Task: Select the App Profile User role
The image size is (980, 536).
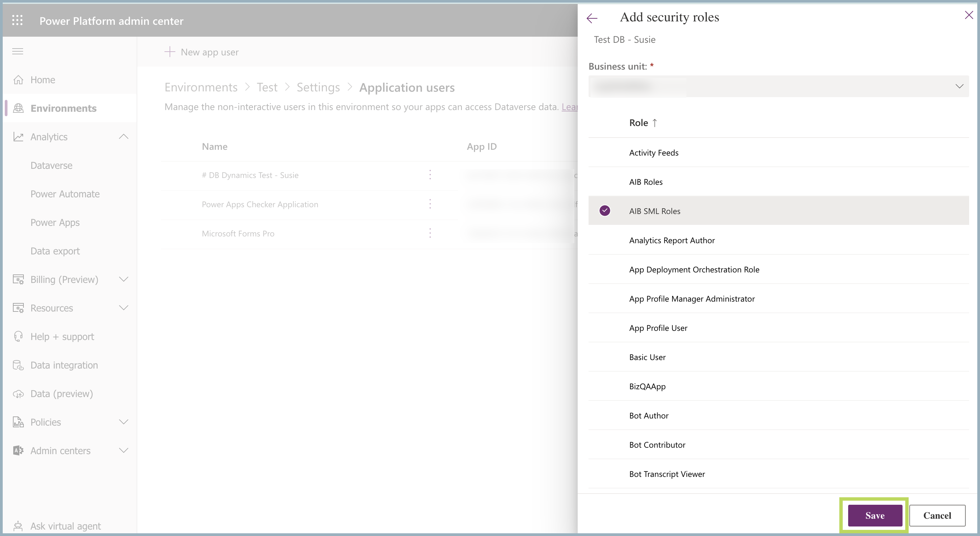Action: [778, 328]
